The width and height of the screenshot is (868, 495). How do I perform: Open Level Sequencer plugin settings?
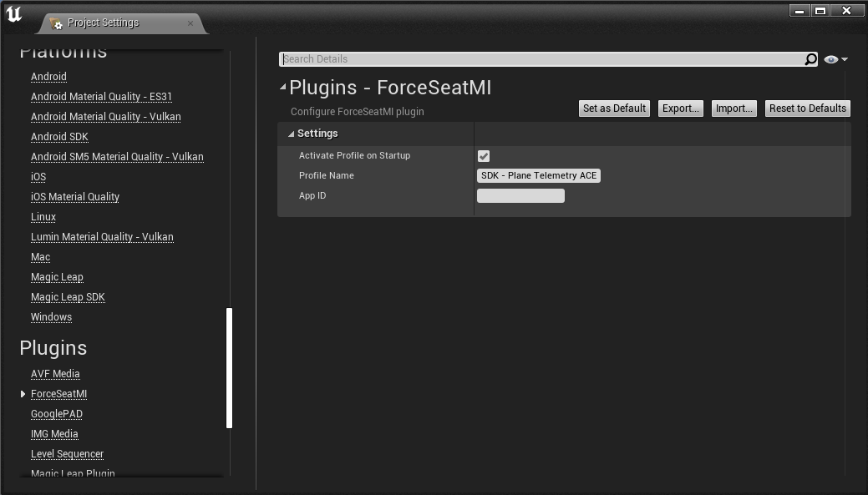(x=67, y=454)
